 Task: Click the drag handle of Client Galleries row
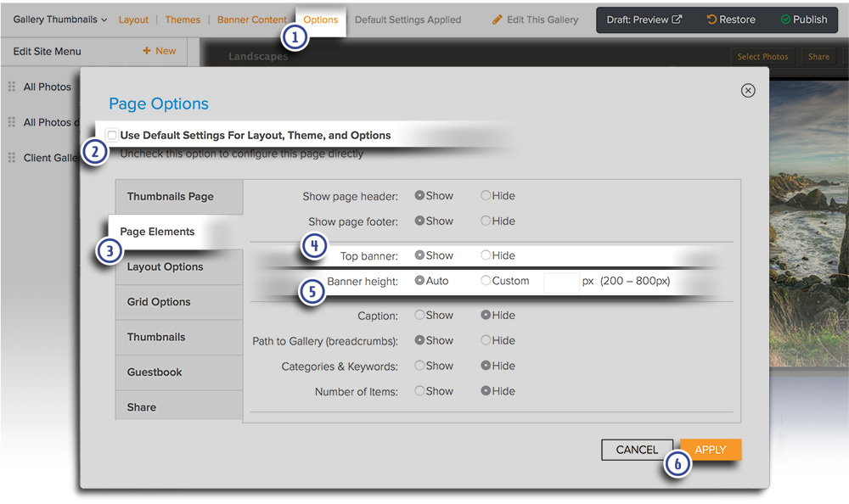click(x=11, y=158)
